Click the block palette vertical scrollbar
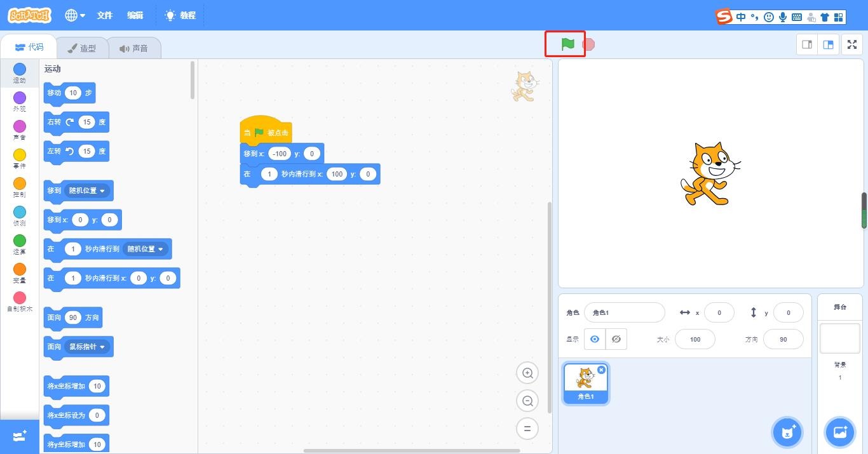Viewport: 868px width, 454px height. [193, 80]
